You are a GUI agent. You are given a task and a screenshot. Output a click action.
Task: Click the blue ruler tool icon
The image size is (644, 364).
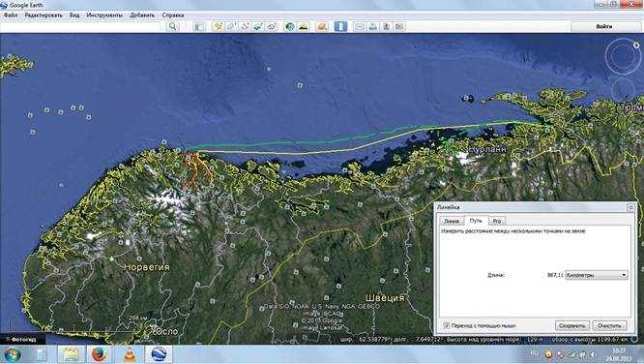[340, 26]
